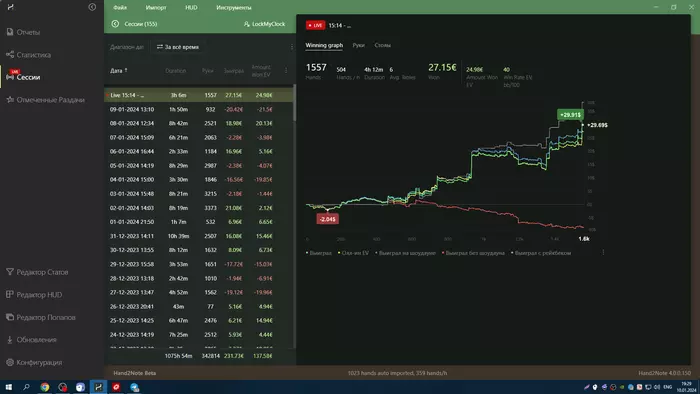Open the Импорт menu
The height and width of the screenshot is (394, 700).
[156, 7]
